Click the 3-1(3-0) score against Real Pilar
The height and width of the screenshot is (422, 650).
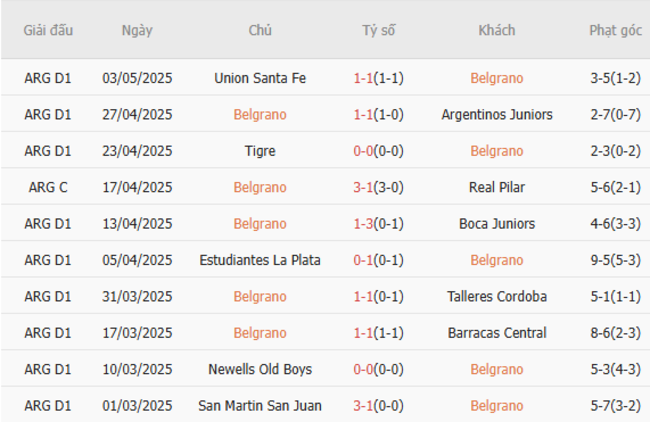tap(378, 188)
